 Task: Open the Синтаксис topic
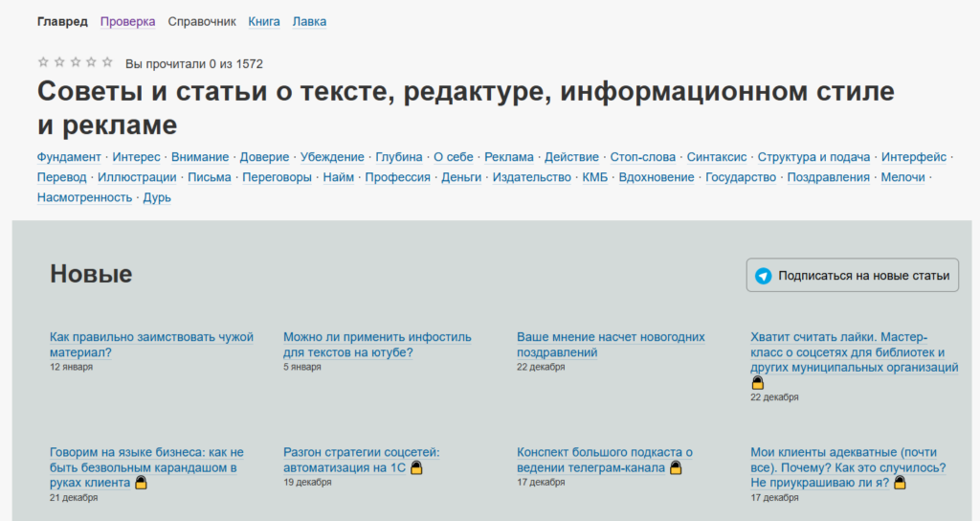717,157
